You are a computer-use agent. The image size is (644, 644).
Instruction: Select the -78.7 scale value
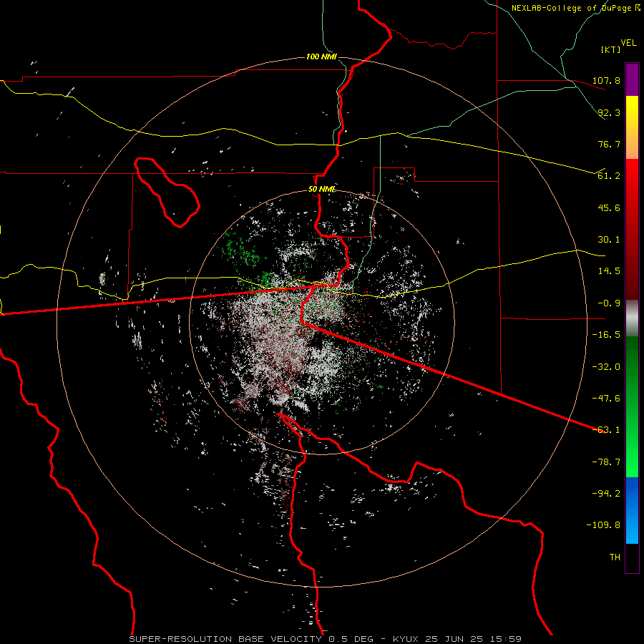pos(606,462)
